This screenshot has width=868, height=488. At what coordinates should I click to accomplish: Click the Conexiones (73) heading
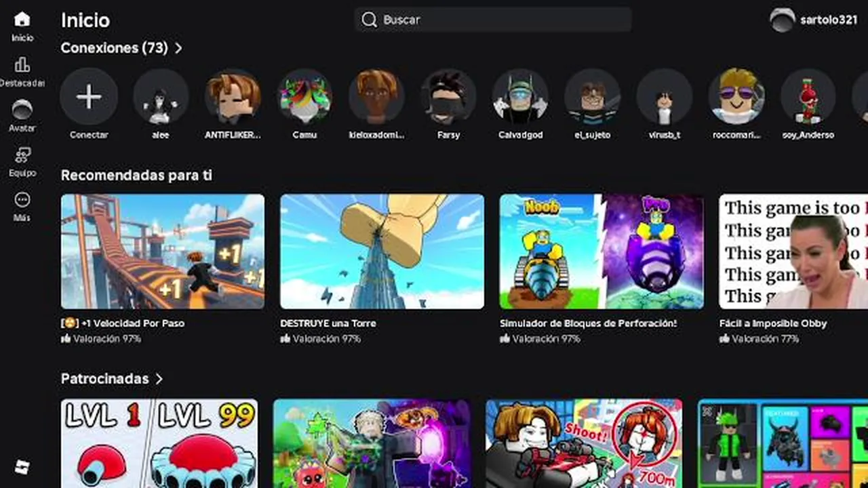coord(115,48)
